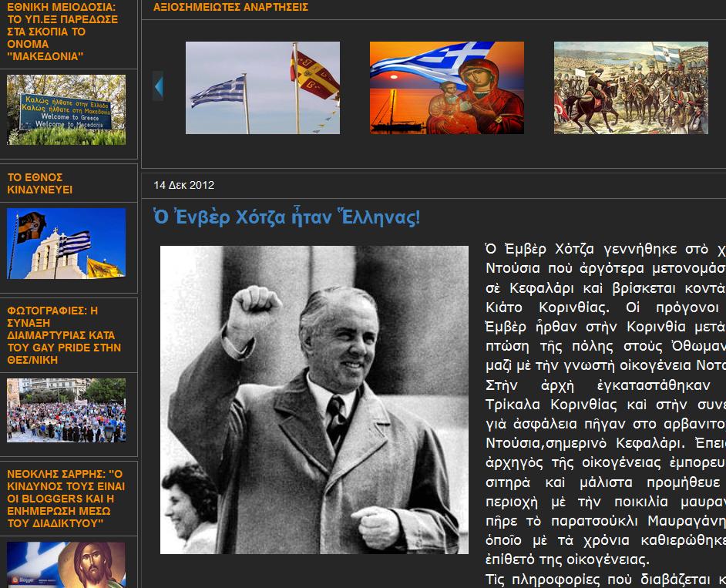
Task: Click the post title 'Ὁ Ἐνβὲρ Χότζα ἦταν Ἕλληνας!'
Action: (287, 218)
